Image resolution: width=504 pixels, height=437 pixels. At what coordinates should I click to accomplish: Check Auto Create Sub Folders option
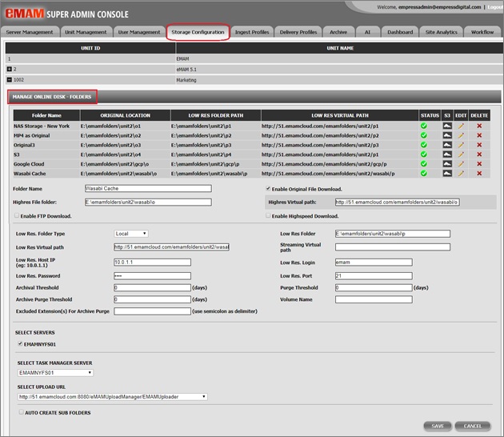point(22,412)
